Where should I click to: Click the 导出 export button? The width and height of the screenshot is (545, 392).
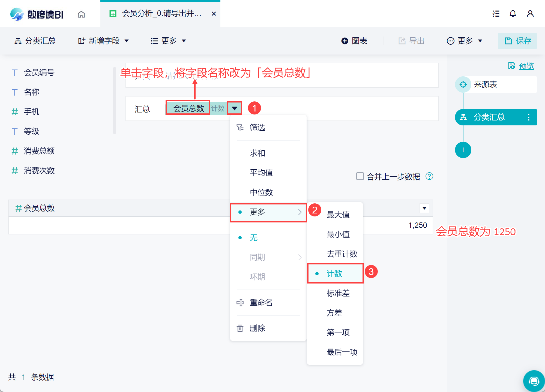pos(411,41)
